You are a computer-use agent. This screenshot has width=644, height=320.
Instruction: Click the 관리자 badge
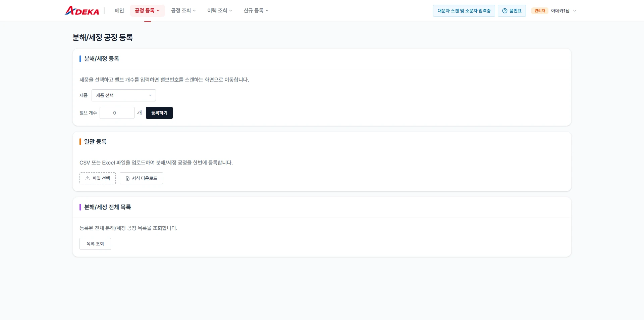click(540, 11)
